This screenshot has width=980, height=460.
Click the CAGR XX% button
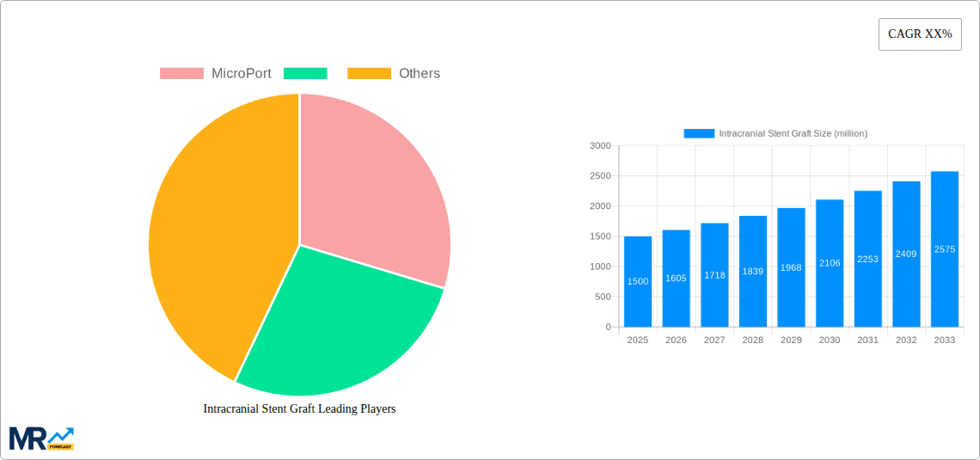919,34
